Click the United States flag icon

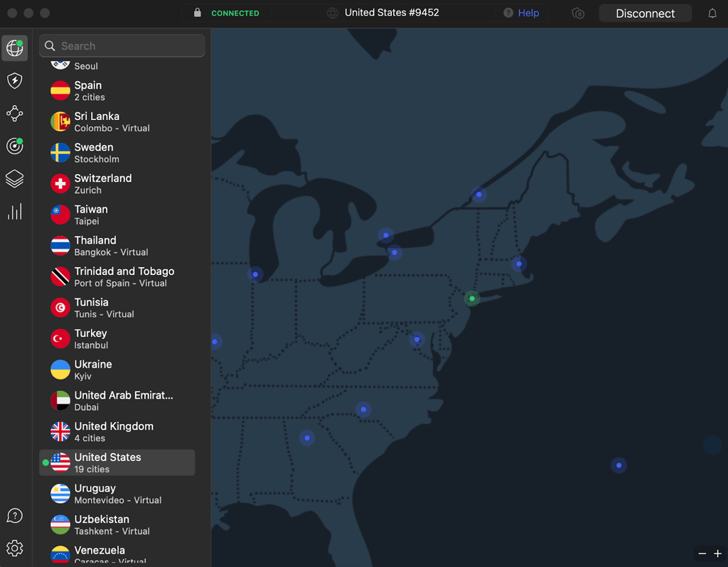coord(60,463)
